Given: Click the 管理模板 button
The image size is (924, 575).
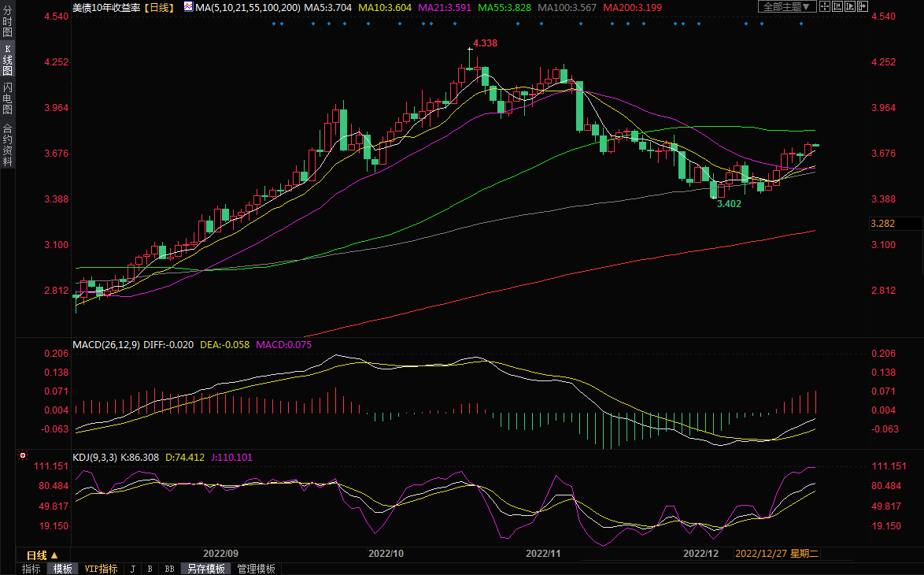Looking at the screenshot, I should (x=256, y=569).
